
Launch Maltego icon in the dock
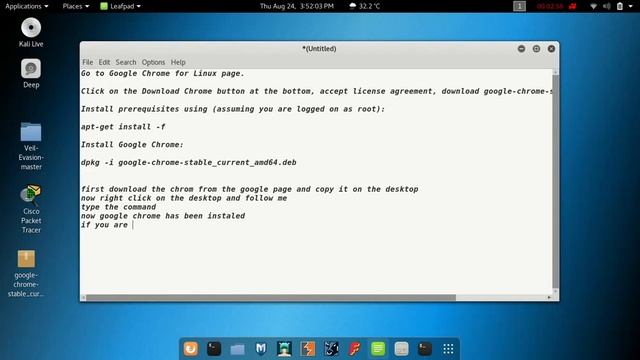point(331,349)
